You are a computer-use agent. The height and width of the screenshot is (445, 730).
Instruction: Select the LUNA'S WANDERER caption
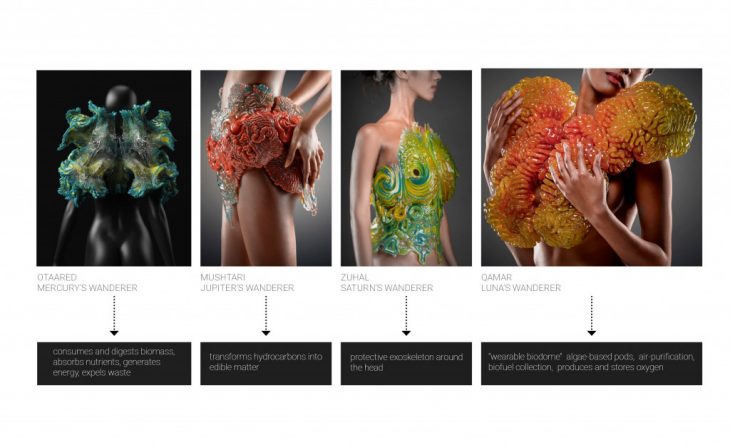[x=521, y=288]
